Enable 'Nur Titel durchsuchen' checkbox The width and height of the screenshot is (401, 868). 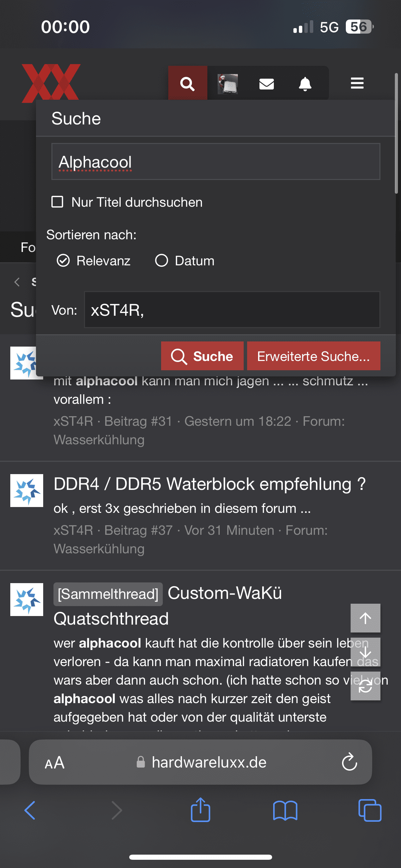tap(57, 202)
